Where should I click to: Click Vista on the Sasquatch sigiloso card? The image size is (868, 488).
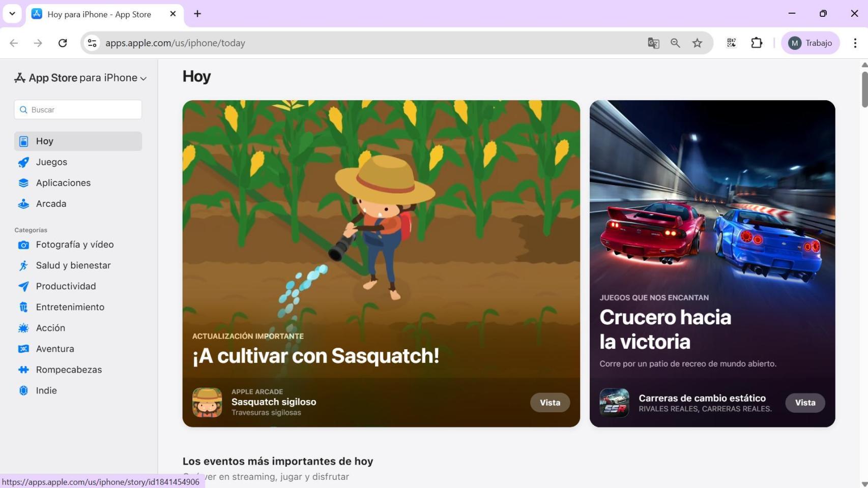[549, 402]
